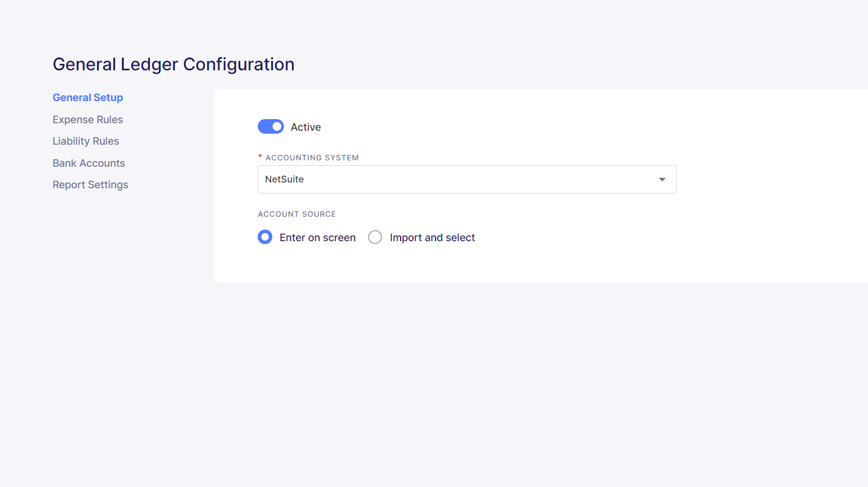Image resolution: width=868 pixels, height=487 pixels.
Task: Click the General Ledger Configuration heading
Action: click(174, 64)
